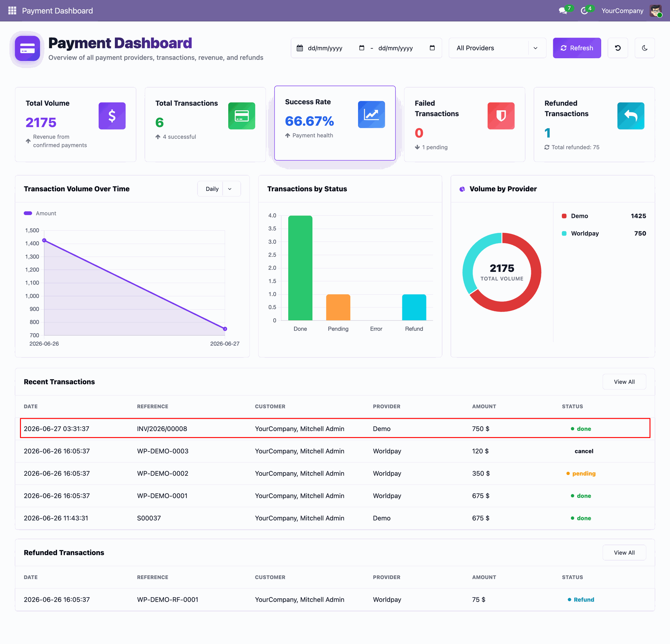
Task: Toggle the Amount series in chart legend
Action: coord(40,213)
